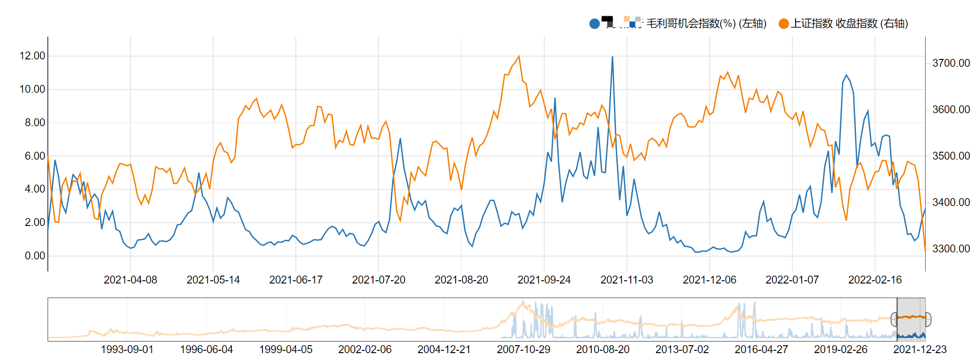Image resolution: width=980 pixels, height=361 pixels.
Task: Click the 3700.00 right axis value
Action: 951,63
